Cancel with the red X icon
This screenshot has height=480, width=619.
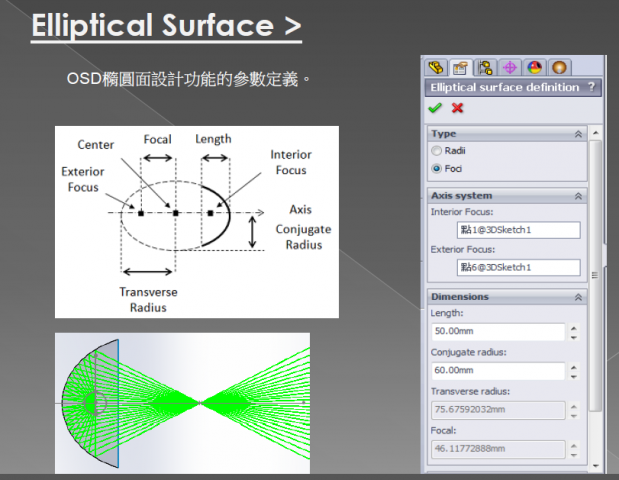(458, 108)
